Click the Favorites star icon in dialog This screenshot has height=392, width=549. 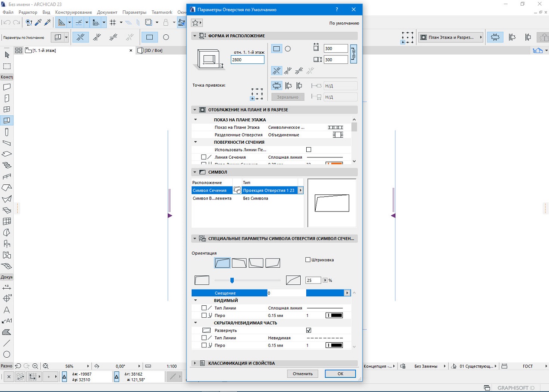tap(196, 23)
